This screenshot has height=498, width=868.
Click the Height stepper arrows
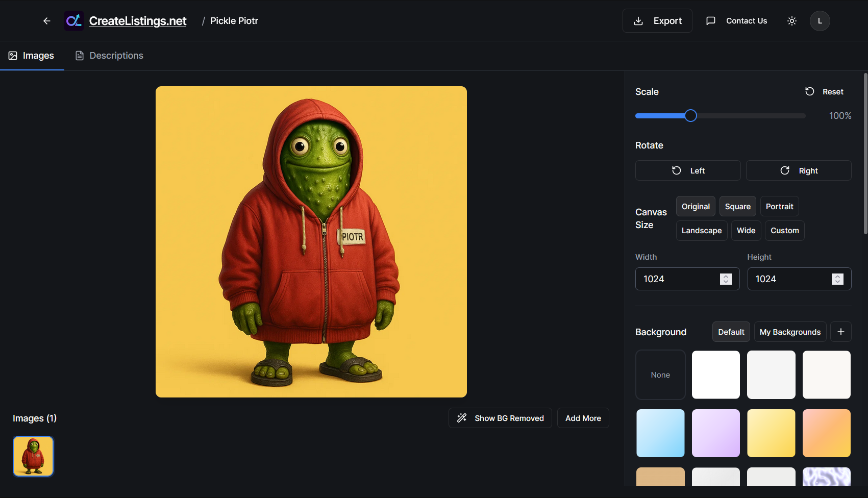point(837,279)
